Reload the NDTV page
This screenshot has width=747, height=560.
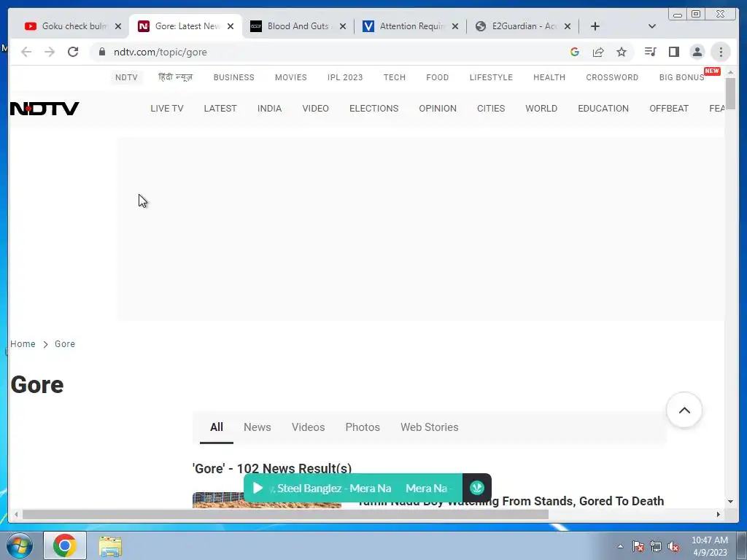[x=73, y=52]
